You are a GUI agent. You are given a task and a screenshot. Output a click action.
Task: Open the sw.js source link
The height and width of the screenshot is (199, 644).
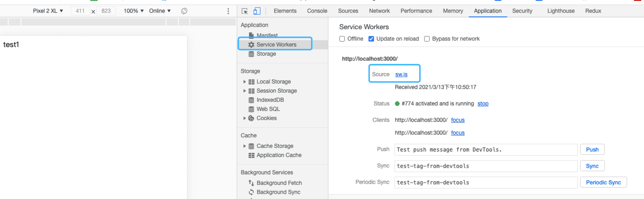[401, 74]
